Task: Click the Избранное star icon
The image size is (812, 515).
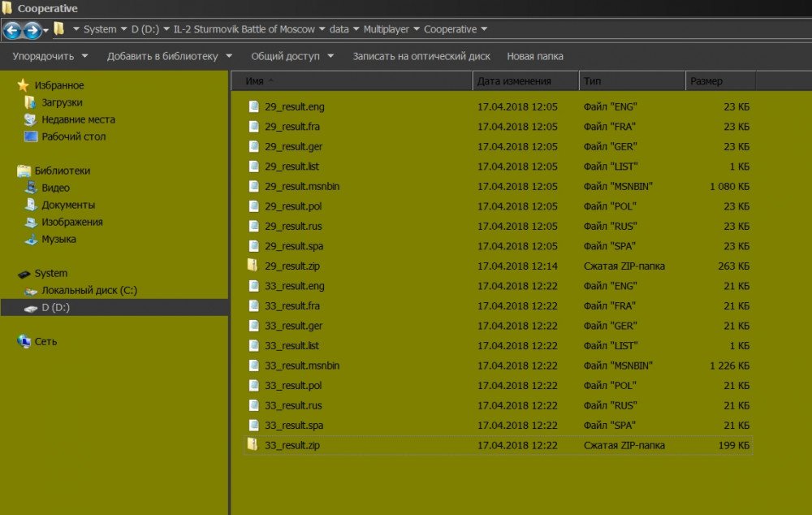Action: tap(24, 85)
